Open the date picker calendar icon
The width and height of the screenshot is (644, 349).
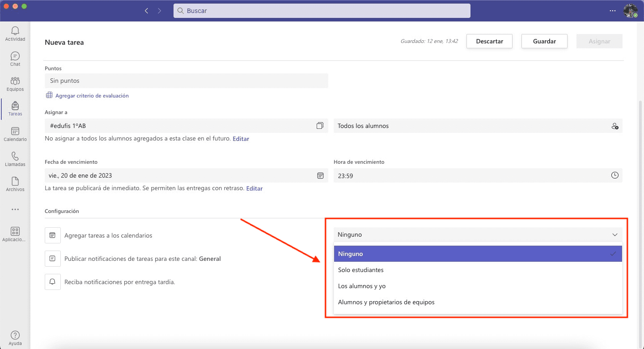320,176
